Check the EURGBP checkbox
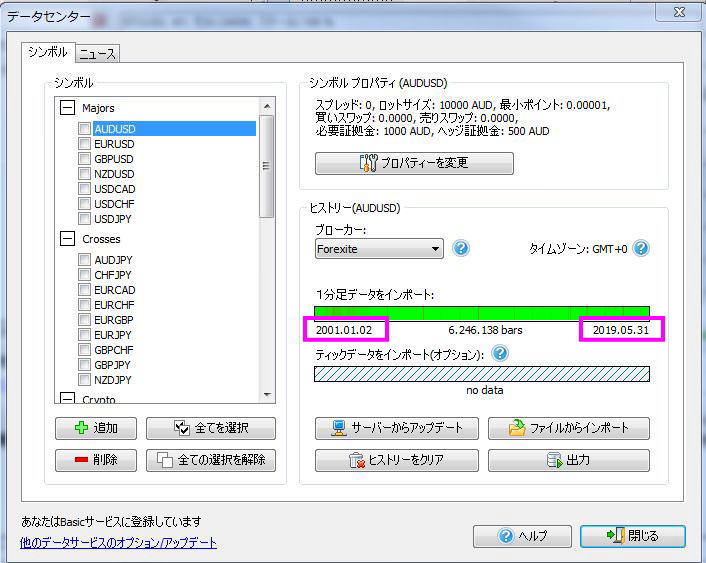 click(84, 319)
